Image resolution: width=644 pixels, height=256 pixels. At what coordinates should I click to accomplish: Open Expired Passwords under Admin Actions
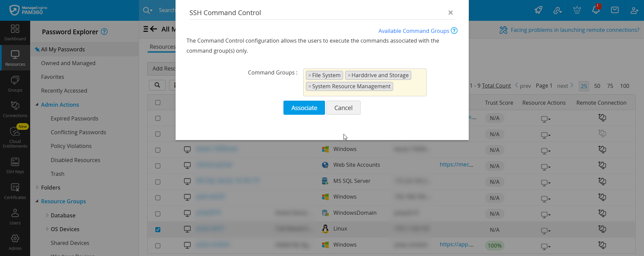point(74,118)
